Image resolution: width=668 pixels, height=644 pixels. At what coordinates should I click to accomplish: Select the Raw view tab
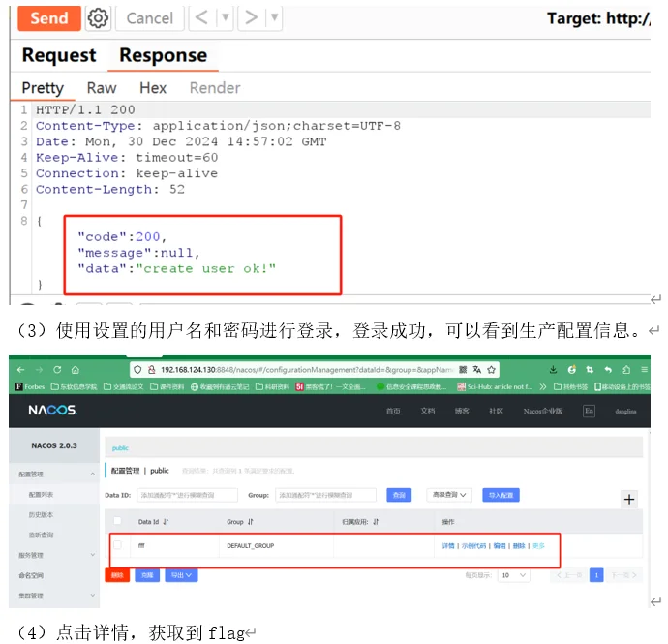102,88
